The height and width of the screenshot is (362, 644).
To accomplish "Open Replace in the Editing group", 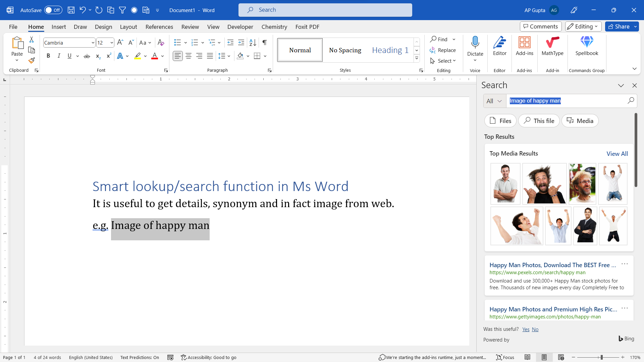I will coord(443,50).
